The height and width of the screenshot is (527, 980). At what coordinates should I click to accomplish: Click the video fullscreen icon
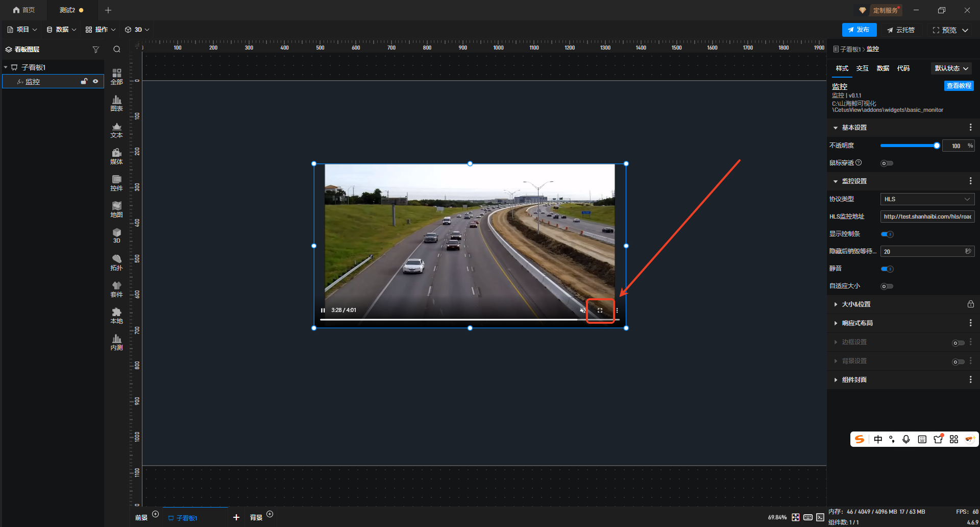(x=600, y=310)
